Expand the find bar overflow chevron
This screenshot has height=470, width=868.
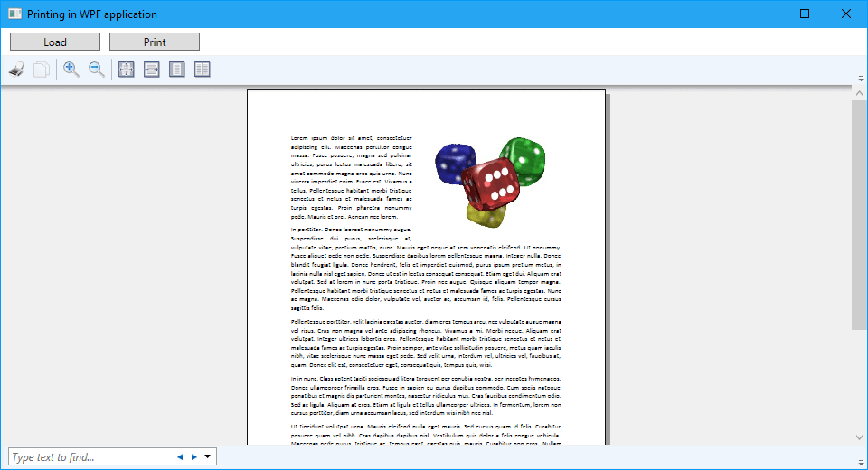point(860,459)
